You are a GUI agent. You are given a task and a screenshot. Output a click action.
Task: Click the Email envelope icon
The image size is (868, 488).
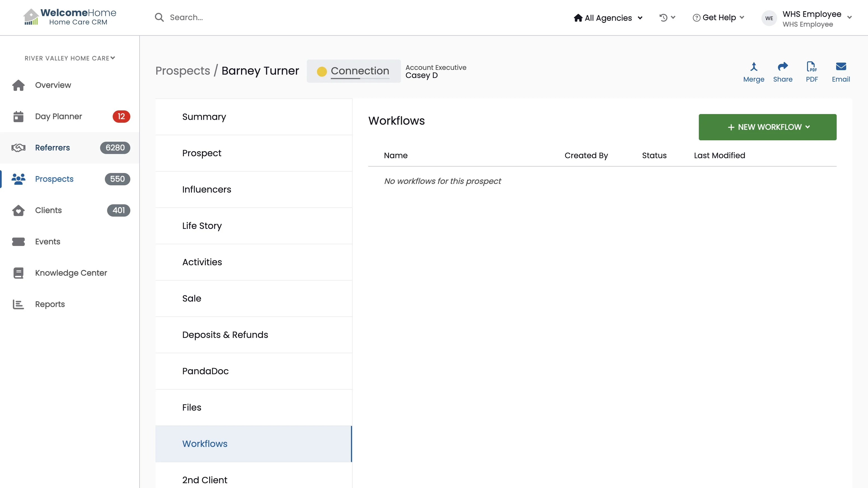[841, 67]
